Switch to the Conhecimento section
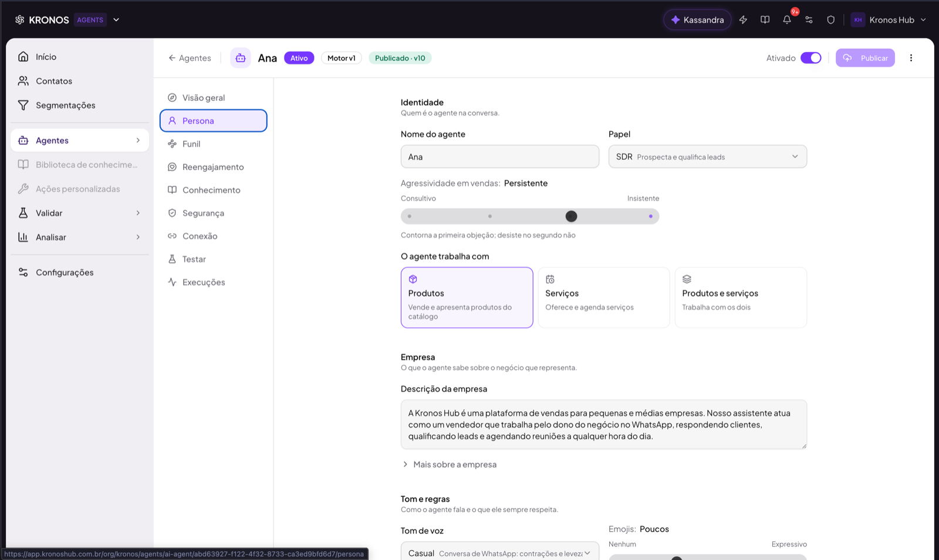 pyautogui.click(x=213, y=190)
